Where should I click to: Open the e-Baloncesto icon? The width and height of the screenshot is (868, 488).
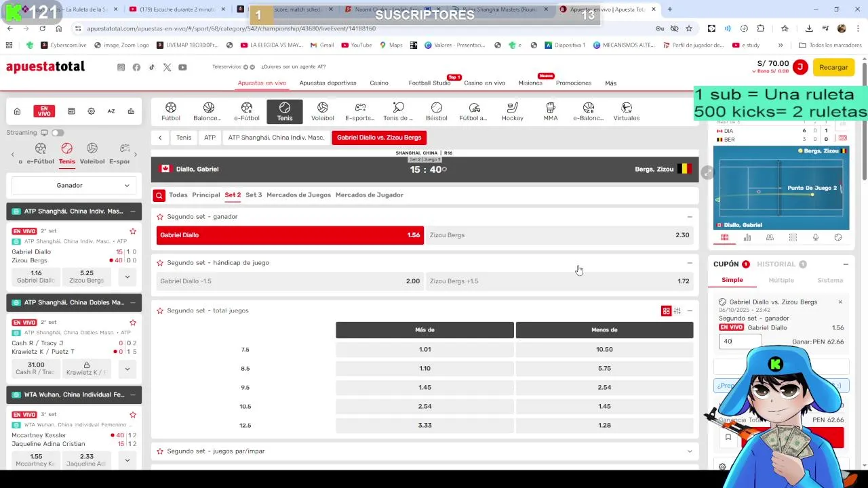(x=588, y=112)
